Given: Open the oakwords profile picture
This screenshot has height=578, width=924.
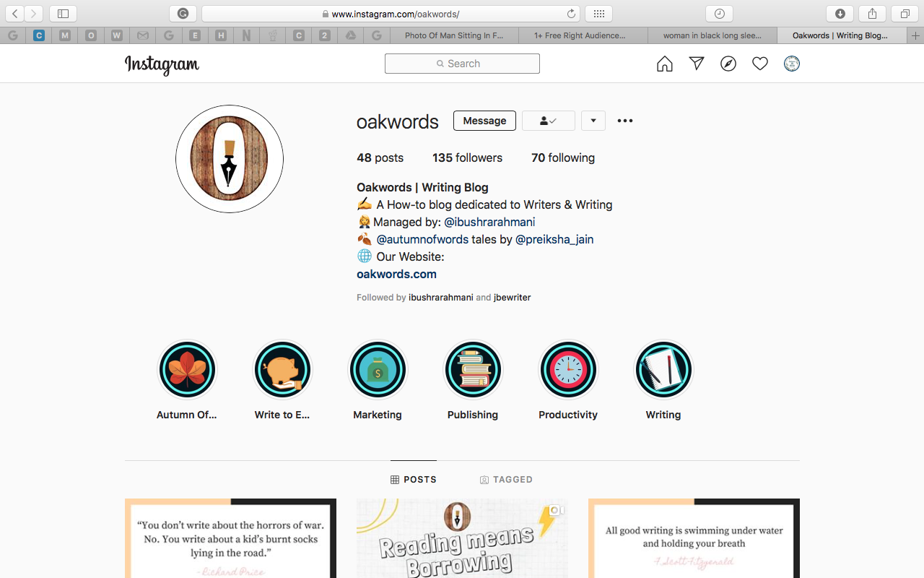Looking at the screenshot, I should (230, 159).
